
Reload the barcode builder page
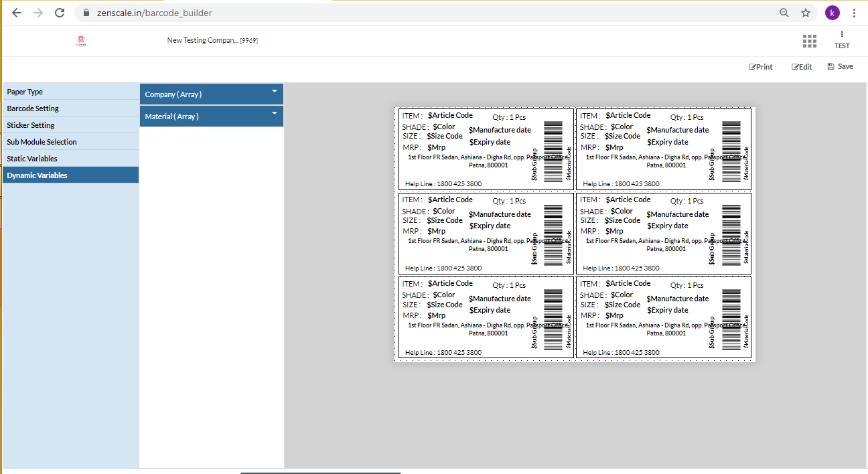pos(60,13)
